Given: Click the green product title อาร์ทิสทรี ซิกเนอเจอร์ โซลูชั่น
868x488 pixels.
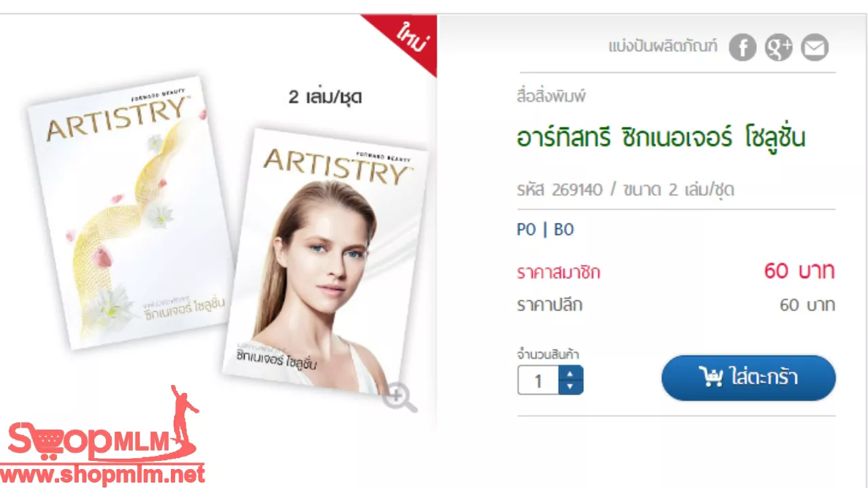Looking at the screenshot, I should 661,138.
